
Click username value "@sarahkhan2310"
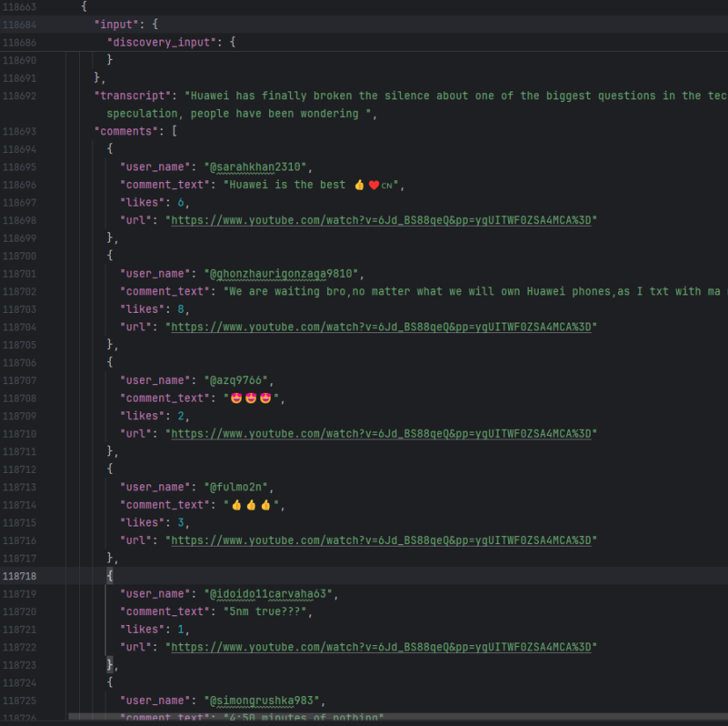(255, 167)
